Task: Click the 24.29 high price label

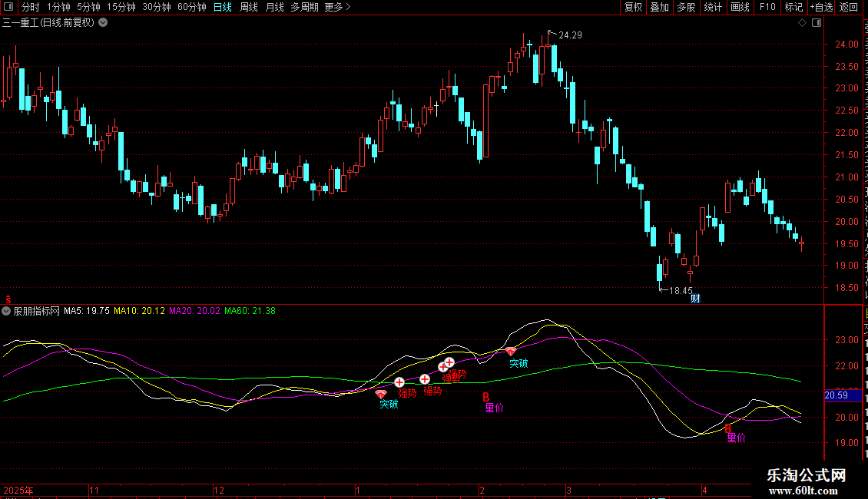Action: [x=570, y=35]
